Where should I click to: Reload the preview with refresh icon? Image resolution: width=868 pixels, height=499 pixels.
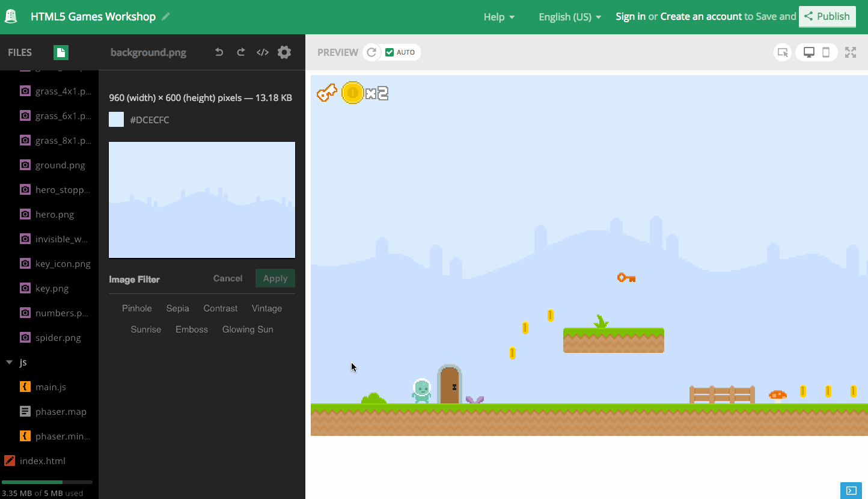coord(371,52)
